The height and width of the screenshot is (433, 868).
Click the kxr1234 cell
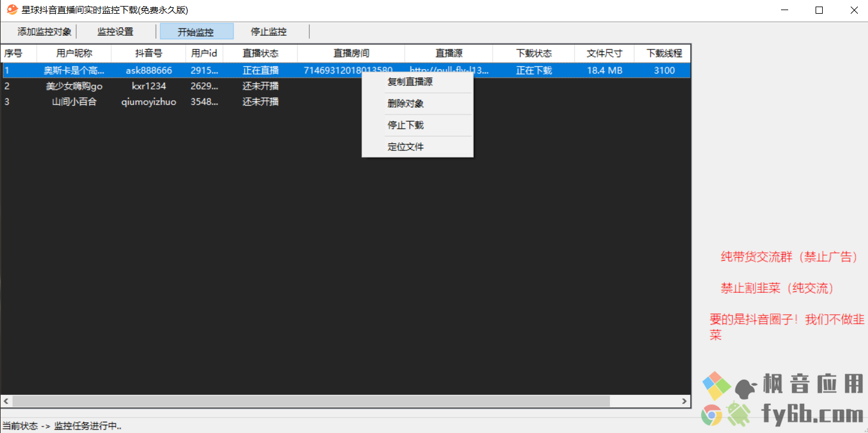(x=149, y=86)
